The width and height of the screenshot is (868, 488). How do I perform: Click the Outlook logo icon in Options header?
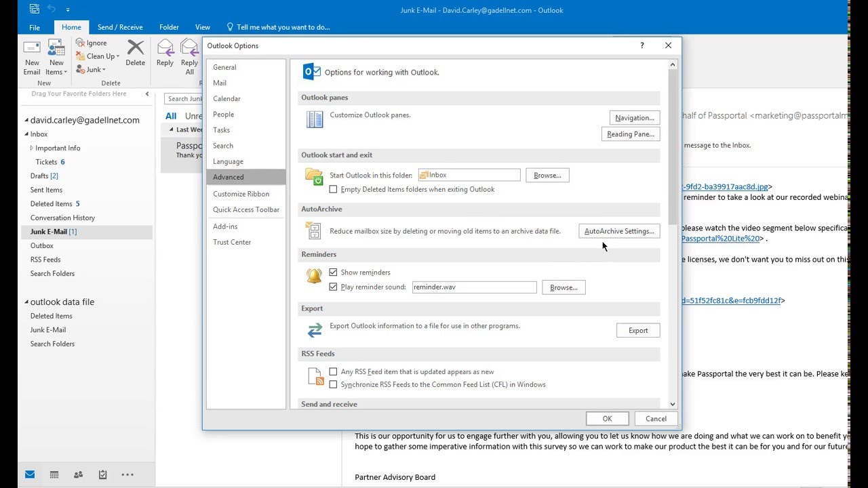[312, 71]
